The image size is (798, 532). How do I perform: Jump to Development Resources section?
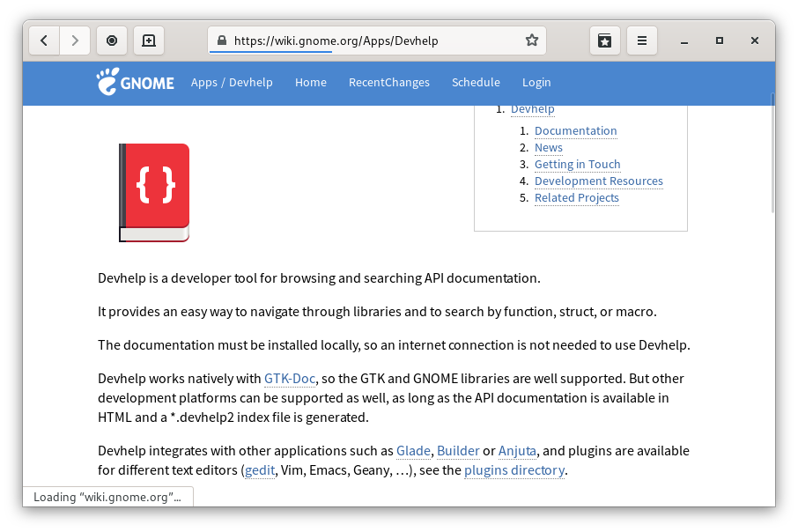(599, 181)
